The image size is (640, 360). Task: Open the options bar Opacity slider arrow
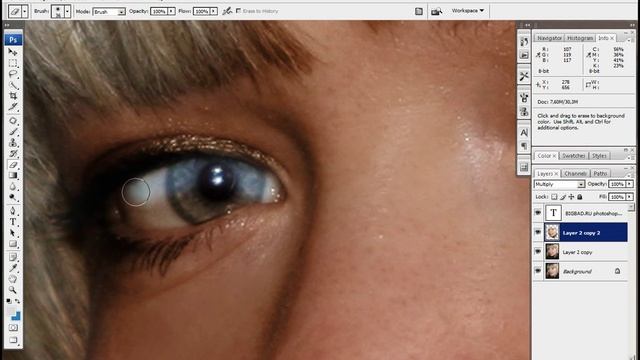(x=171, y=11)
